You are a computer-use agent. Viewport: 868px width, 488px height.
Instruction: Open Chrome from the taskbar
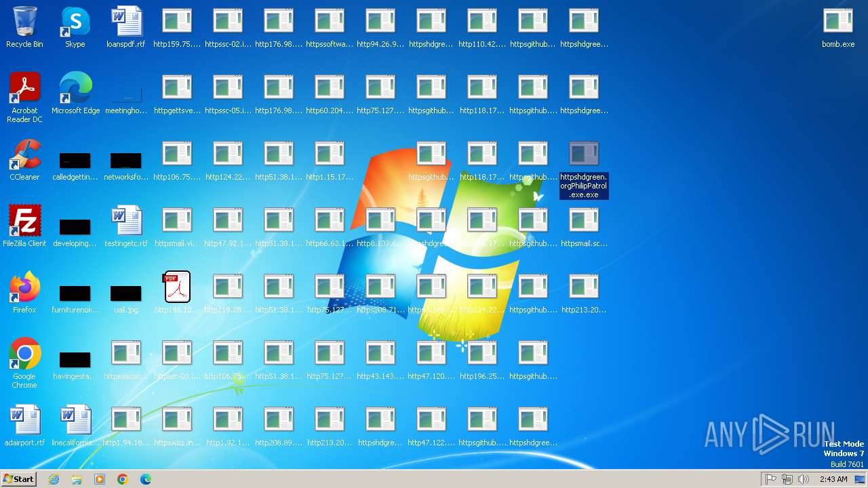coord(123,479)
